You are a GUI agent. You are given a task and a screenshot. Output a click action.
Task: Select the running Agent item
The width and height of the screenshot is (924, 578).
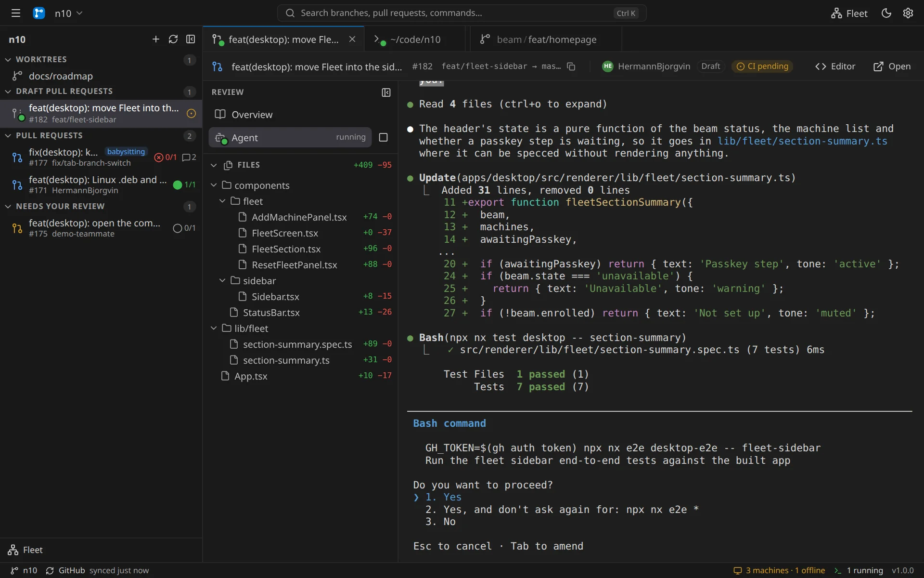pos(290,137)
